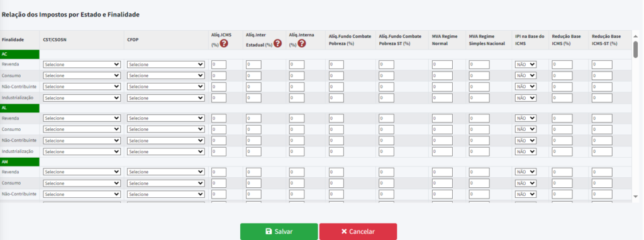The image size is (644, 240).
Task: Click MVA Regime Normal field for AC Revenda
Action: pyautogui.click(x=442, y=65)
